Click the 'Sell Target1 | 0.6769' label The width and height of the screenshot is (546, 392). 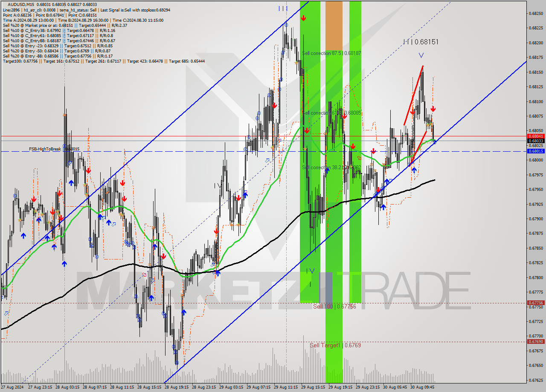click(335, 345)
